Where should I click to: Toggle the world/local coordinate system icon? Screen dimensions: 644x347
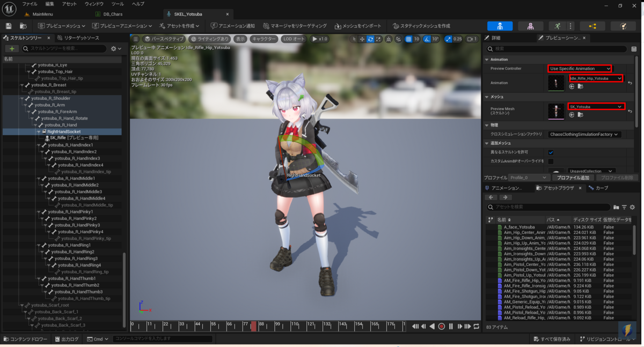pyautogui.click(x=389, y=39)
